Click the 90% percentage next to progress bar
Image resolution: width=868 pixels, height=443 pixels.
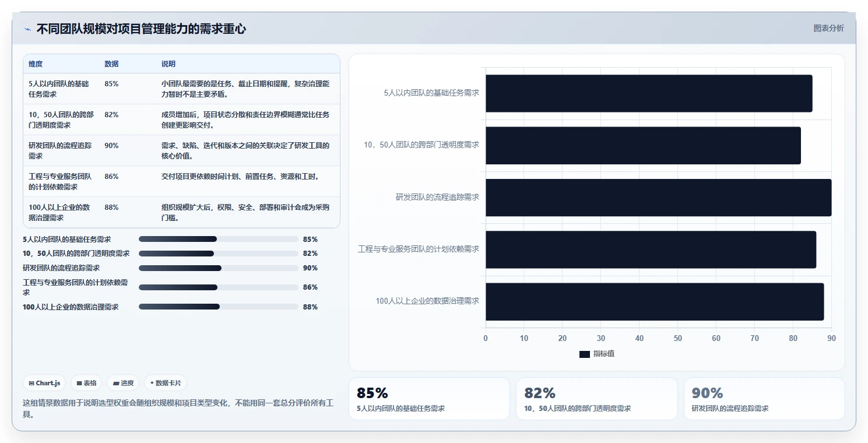pyautogui.click(x=310, y=268)
